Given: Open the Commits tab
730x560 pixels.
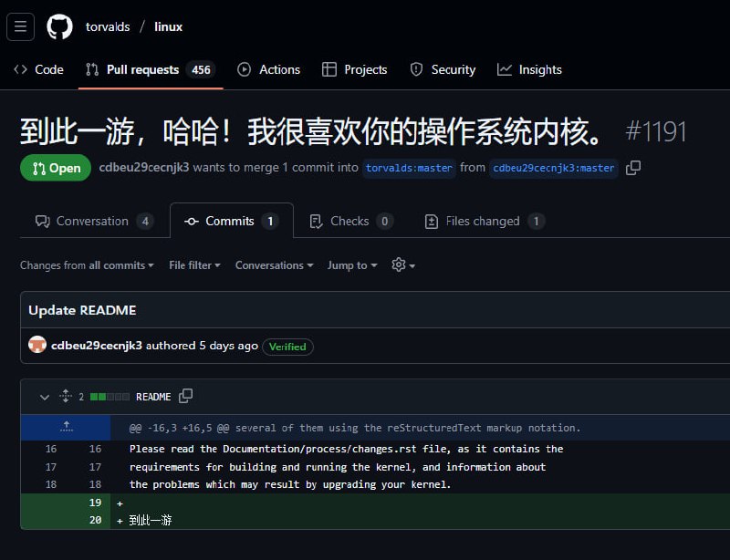Looking at the screenshot, I should tap(232, 221).
